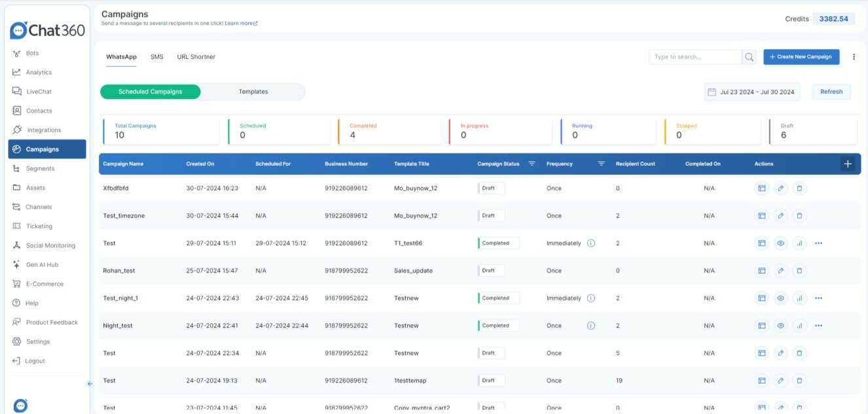The image size is (868, 414).
Task: Open details icon for Rohan_test campaign
Action: tap(762, 271)
